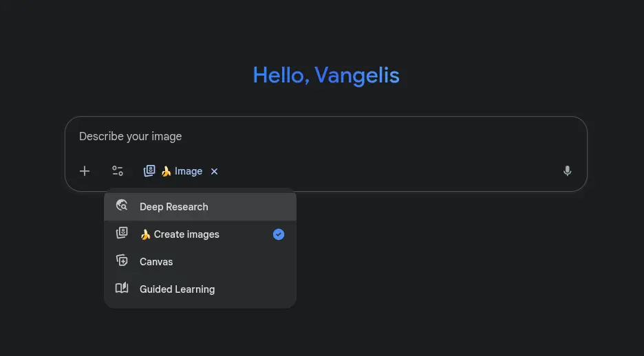This screenshot has height=356, width=644.
Task: Click the banana emoji in Image chip
Action: 167,171
